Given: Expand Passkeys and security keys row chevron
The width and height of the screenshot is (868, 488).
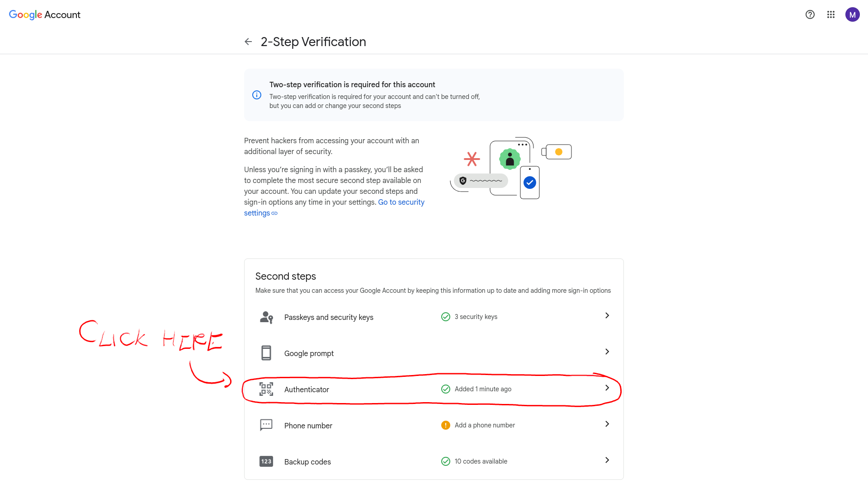Looking at the screenshot, I should pyautogui.click(x=607, y=315).
